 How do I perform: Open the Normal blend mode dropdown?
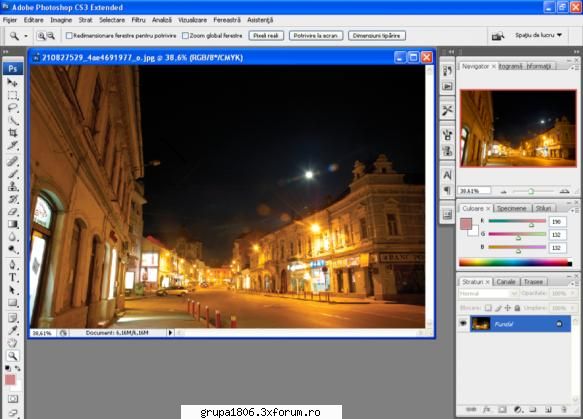488,294
